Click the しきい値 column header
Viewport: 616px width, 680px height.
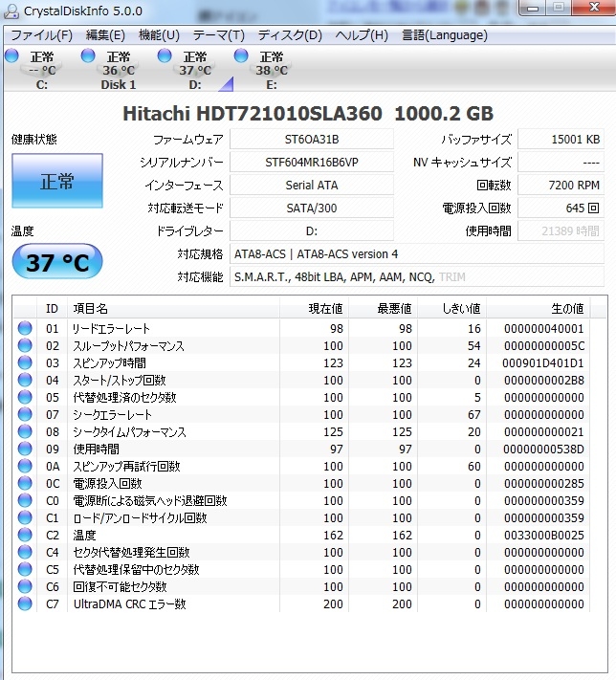451,309
